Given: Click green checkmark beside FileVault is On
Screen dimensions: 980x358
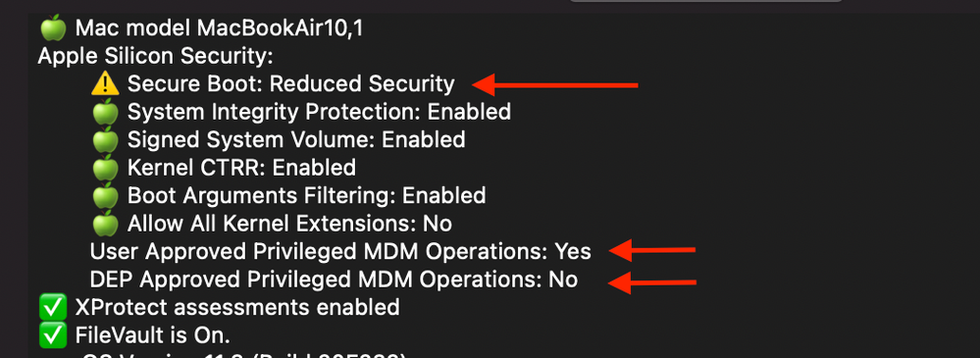Looking at the screenshot, I should pyautogui.click(x=53, y=335).
